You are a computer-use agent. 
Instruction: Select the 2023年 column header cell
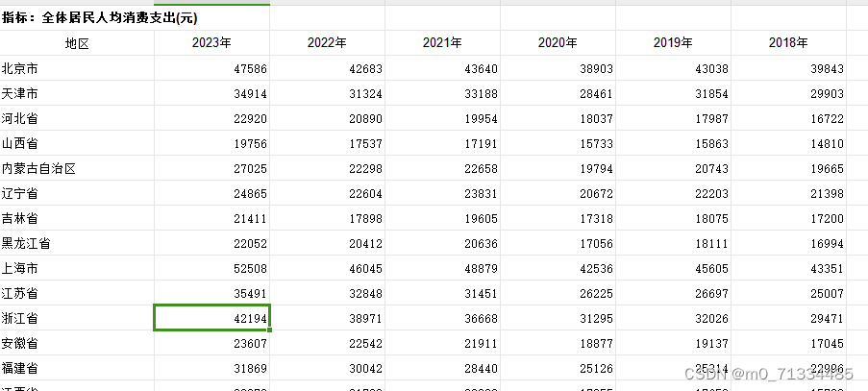(212, 42)
